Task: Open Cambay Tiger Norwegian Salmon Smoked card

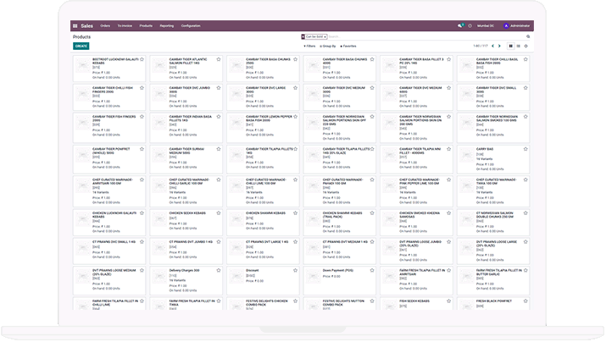Action: click(493, 127)
